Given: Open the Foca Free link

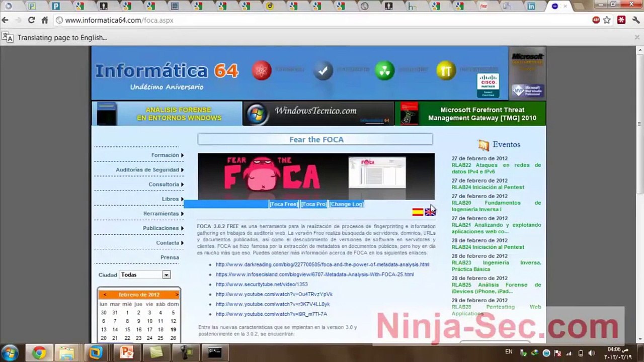Looking at the screenshot, I should coord(284,204).
